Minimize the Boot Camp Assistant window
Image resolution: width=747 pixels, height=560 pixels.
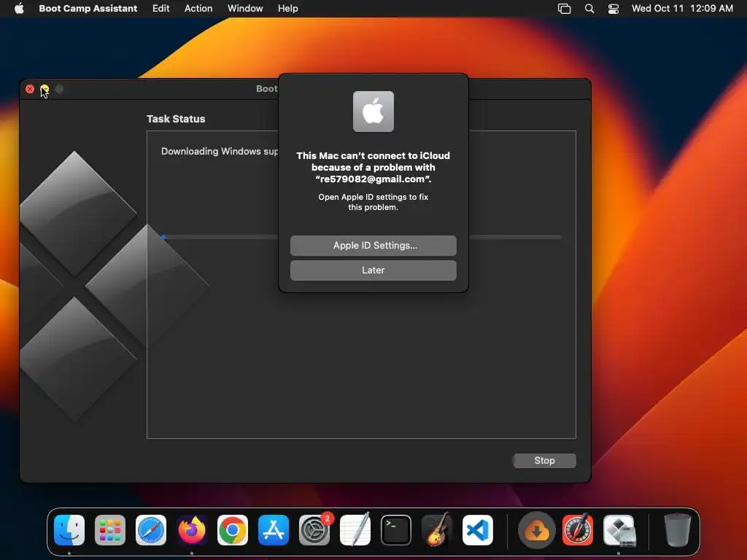(x=44, y=89)
